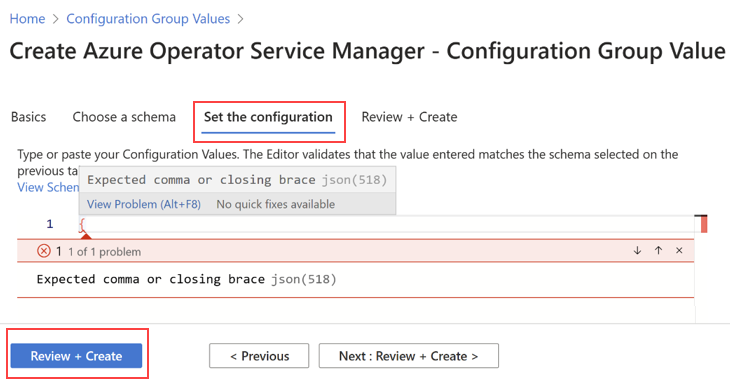730x389 pixels.
Task: Open the Home breadcrumb link
Action: (x=27, y=19)
